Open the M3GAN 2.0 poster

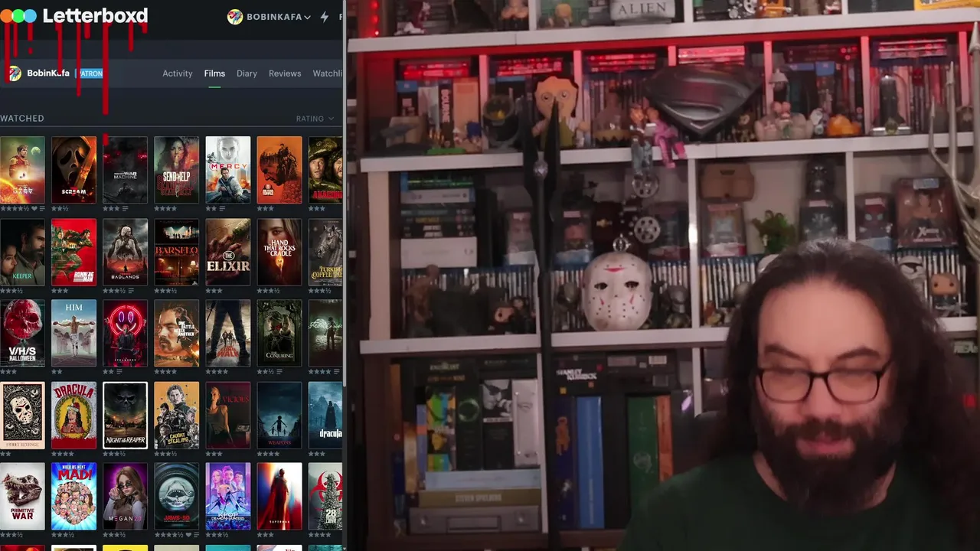click(x=126, y=497)
